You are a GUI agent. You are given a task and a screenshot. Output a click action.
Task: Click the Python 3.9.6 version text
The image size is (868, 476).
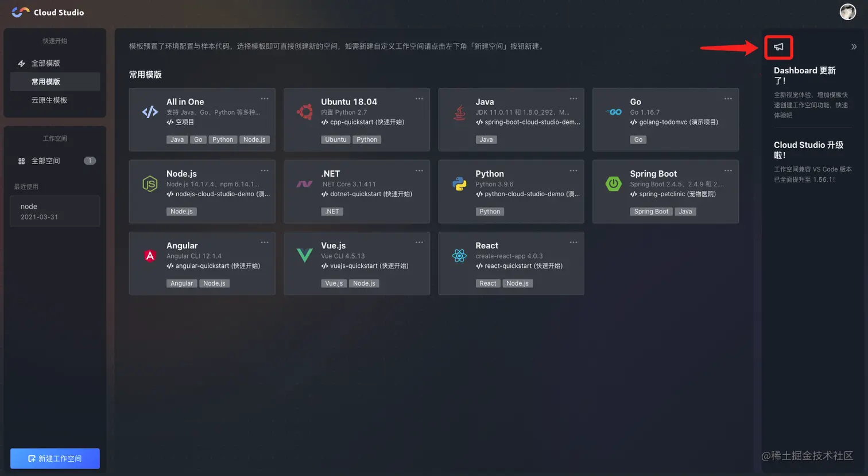click(x=494, y=184)
